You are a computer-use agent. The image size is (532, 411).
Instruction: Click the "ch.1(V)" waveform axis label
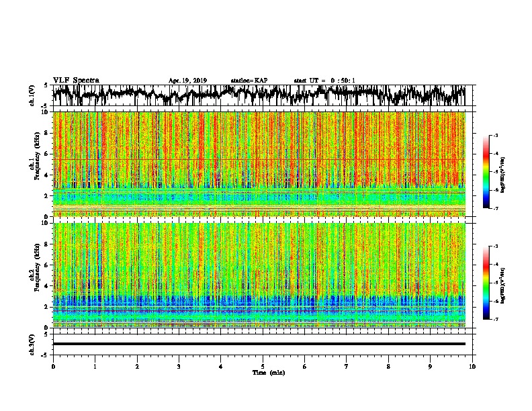tap(32, 95)
